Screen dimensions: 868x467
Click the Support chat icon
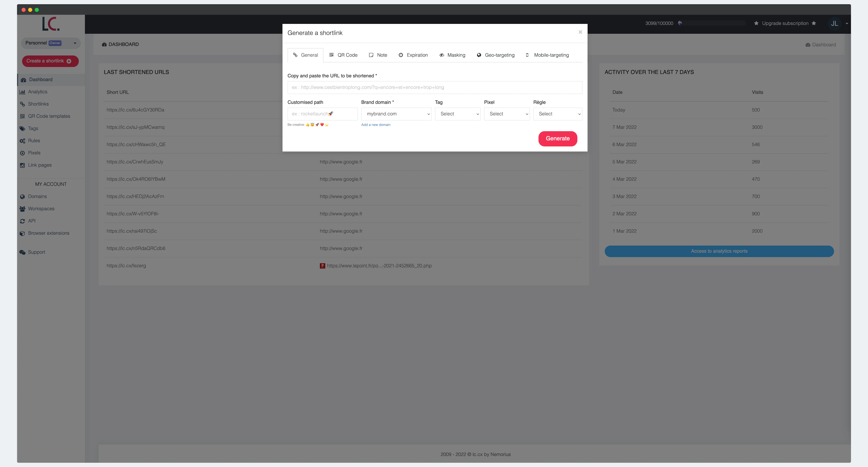click(22, 252)
